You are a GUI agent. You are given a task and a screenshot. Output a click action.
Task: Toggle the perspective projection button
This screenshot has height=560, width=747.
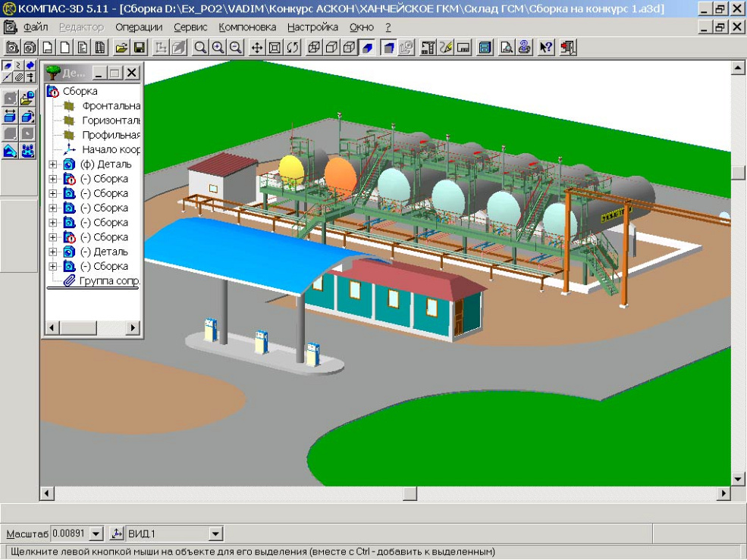pos(388,48)
